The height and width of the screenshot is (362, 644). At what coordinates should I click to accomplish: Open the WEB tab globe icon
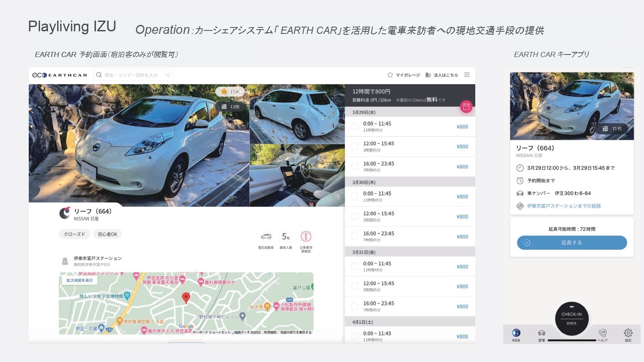516,333
